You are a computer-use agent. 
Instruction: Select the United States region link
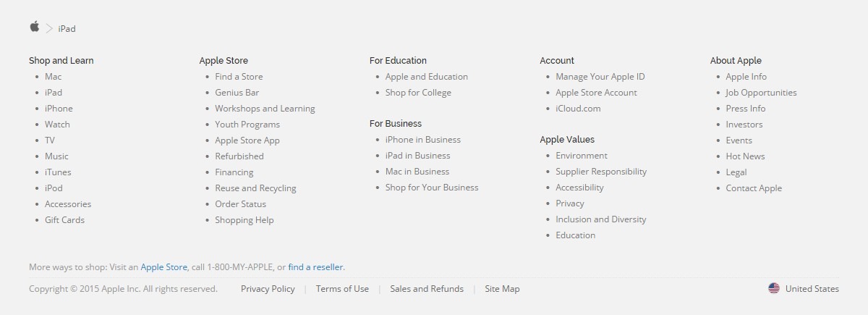point(812,288)
